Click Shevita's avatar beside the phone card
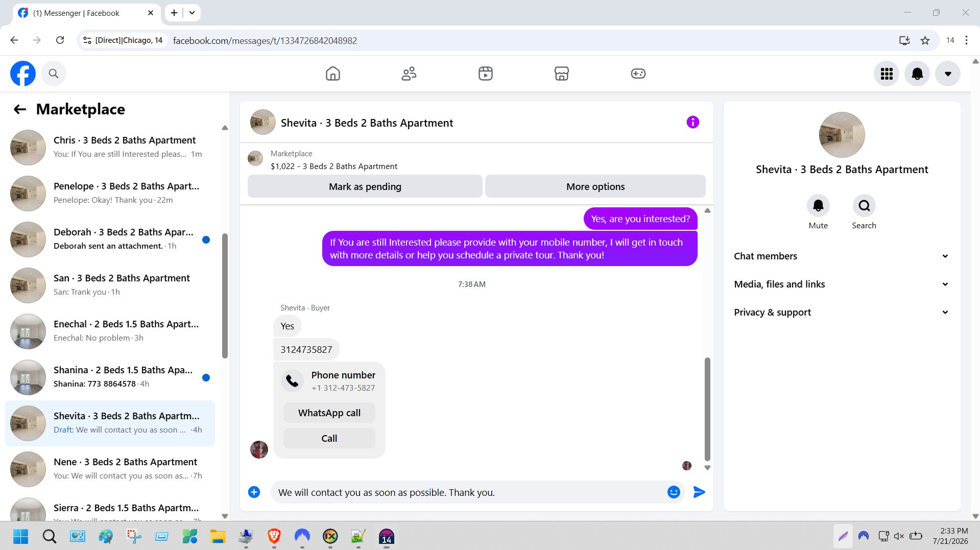This screenshot has height=550, width=980. pyautogui.click(x=259, y=449)
